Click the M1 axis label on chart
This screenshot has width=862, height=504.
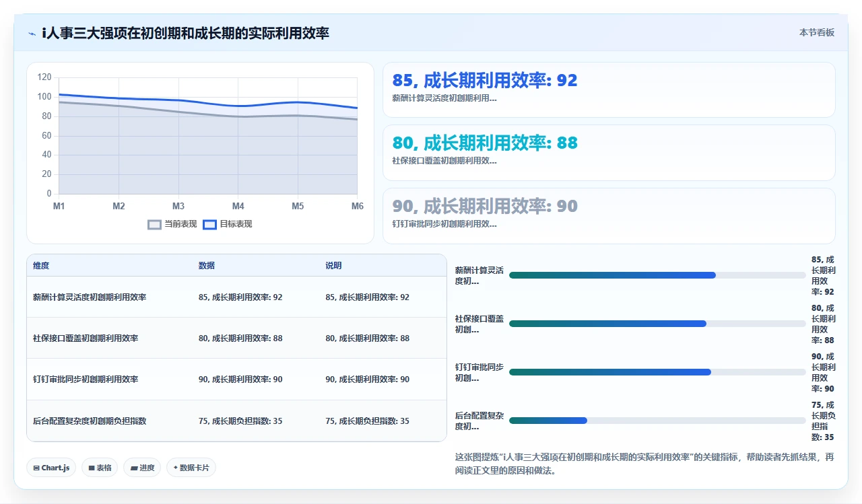click(59, 206)
